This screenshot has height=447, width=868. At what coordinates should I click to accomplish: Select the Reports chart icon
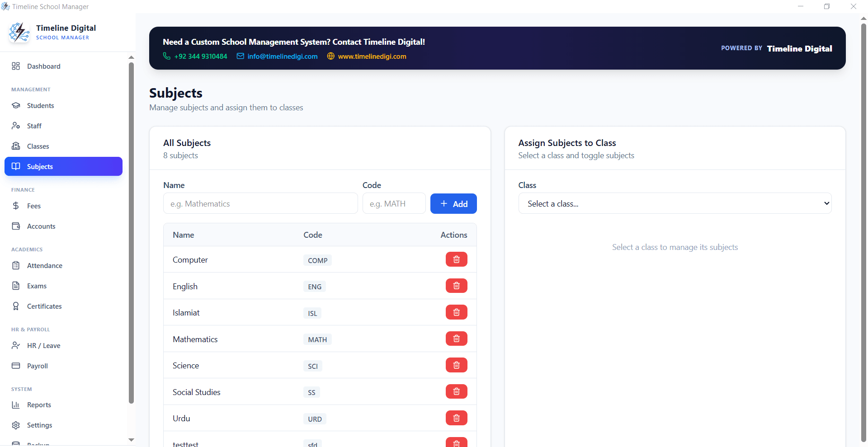click(16, 405)
